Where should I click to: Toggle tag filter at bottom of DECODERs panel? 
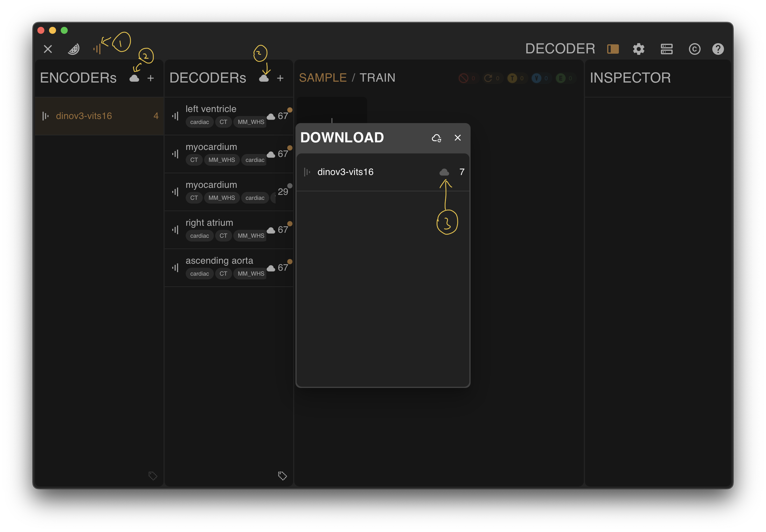pyautogui.click(x=282, y=475)
